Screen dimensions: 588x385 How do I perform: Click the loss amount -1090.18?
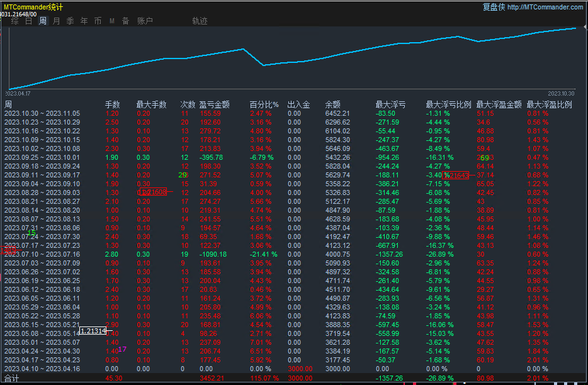pyautogui.click(x=213, y=255)
